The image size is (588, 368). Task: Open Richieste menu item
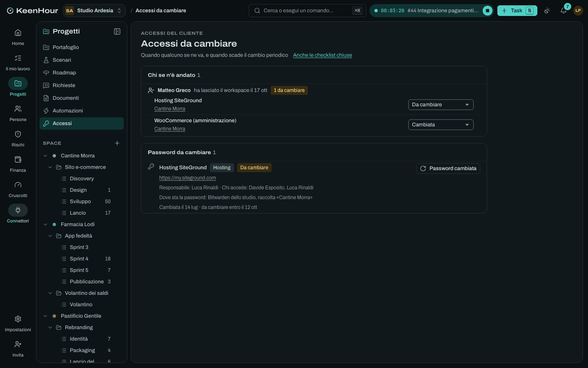pos(82,85)
